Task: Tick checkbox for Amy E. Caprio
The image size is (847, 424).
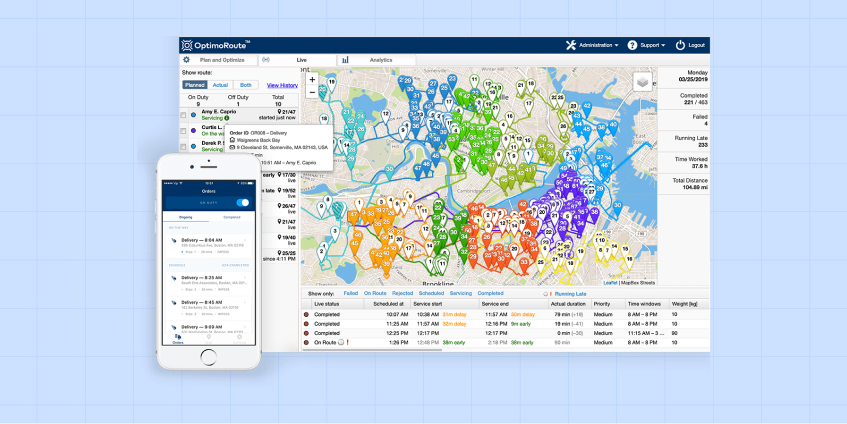Action: [183, 115]
